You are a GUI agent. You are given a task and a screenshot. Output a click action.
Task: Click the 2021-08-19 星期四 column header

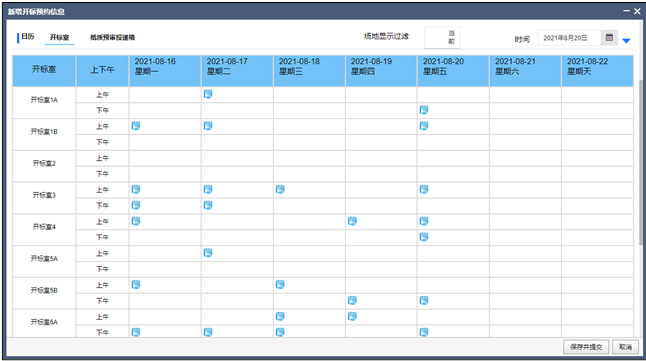(381, 71)
